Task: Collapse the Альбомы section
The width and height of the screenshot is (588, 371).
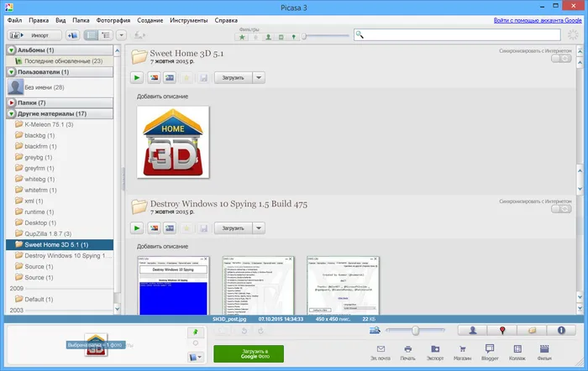Action: [12, 50]
